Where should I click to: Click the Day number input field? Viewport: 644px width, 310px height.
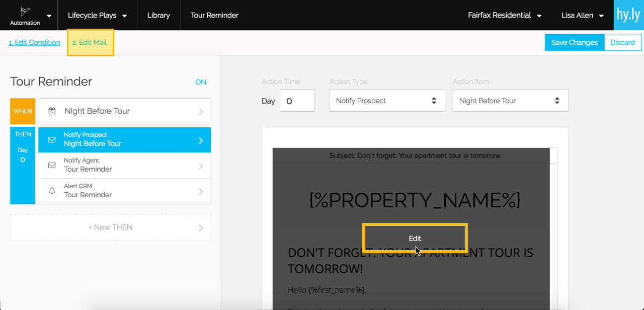297,101
